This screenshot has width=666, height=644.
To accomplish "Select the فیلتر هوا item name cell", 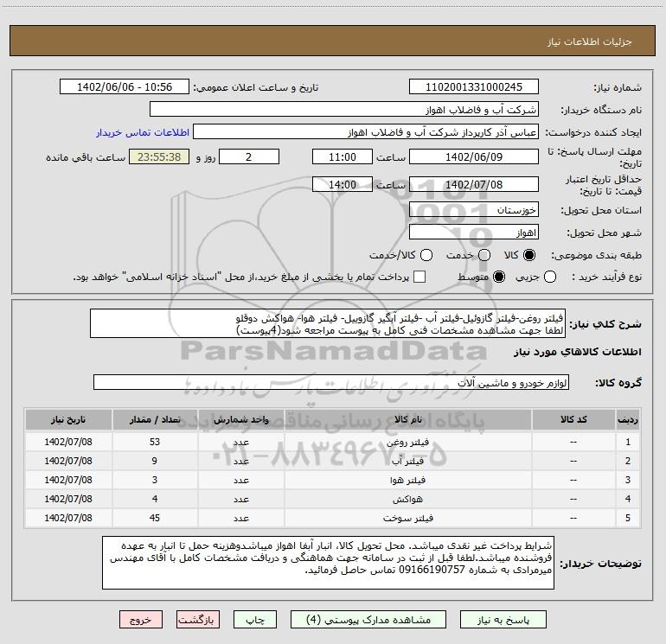I will (x=407, y=480).
